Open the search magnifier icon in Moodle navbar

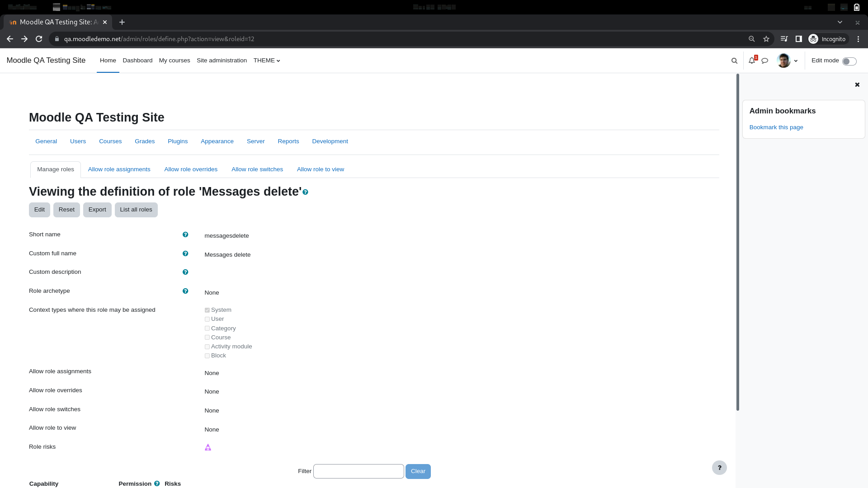734,61
